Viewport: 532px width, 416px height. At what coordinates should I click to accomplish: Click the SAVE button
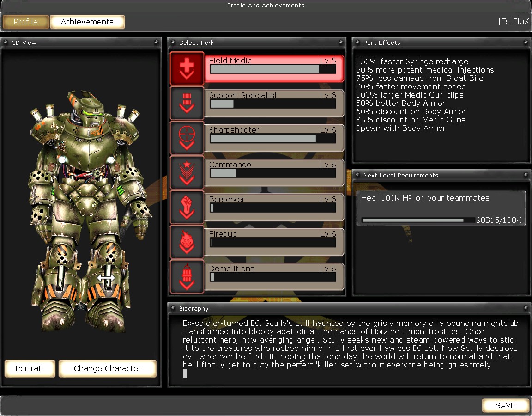coord(505,405)
